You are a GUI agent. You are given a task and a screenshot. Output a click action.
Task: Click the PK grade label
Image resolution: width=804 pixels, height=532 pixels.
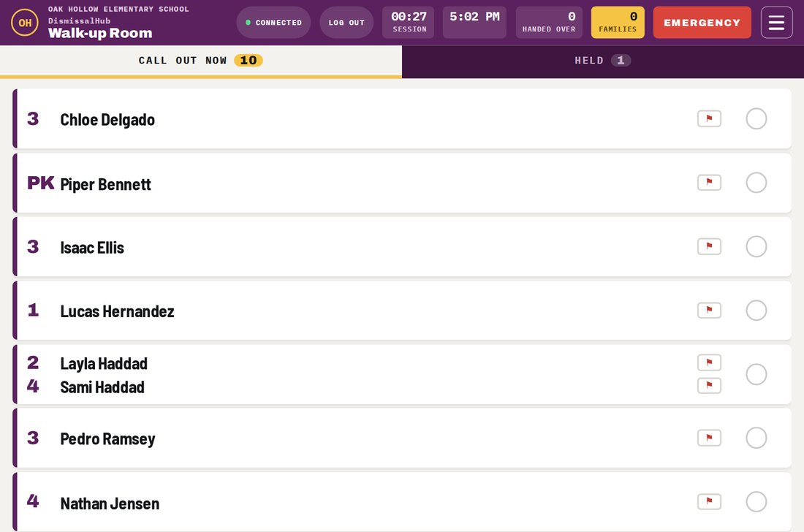click(40, 183)
